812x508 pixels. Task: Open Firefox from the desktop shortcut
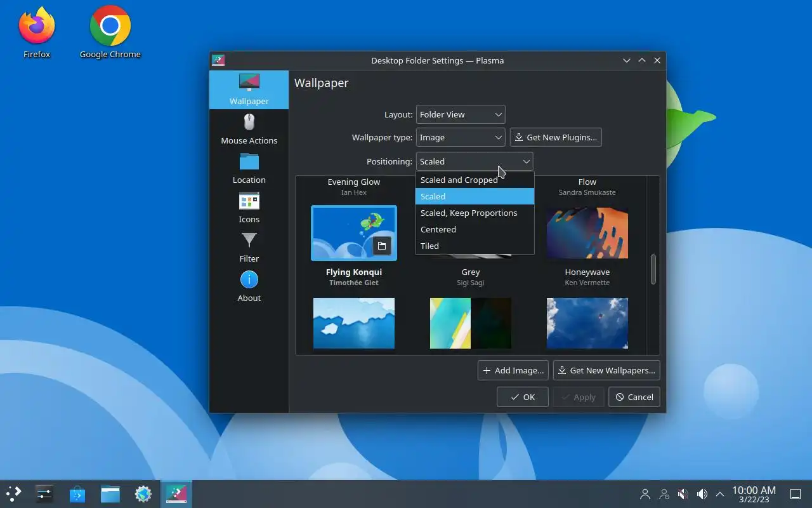[37, 32]
